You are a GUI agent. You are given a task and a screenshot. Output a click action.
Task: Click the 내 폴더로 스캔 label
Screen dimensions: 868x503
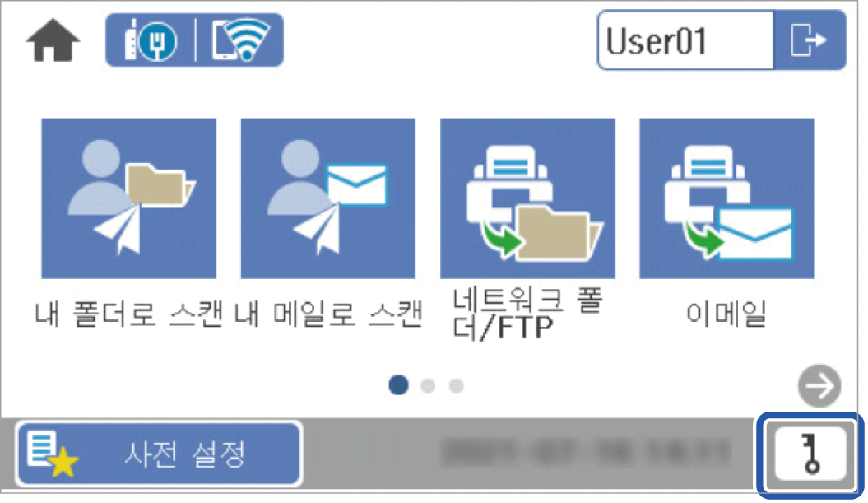[x=129, y=314]
